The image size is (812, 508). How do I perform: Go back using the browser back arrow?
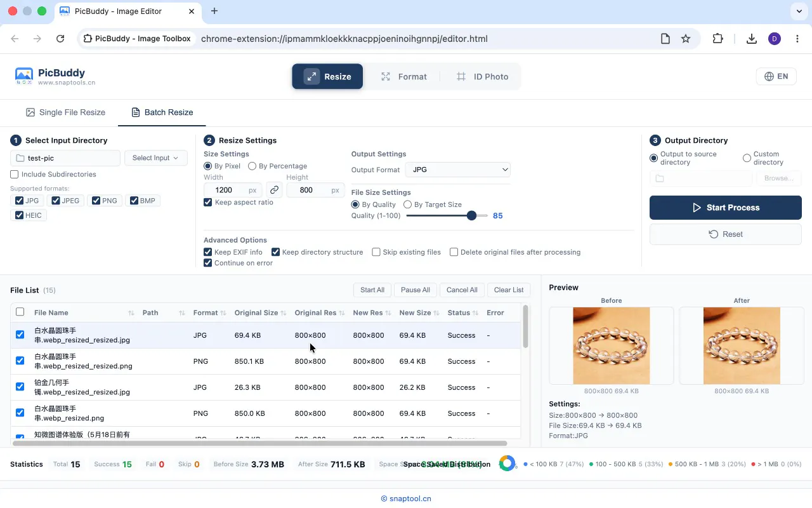(15, 39)
